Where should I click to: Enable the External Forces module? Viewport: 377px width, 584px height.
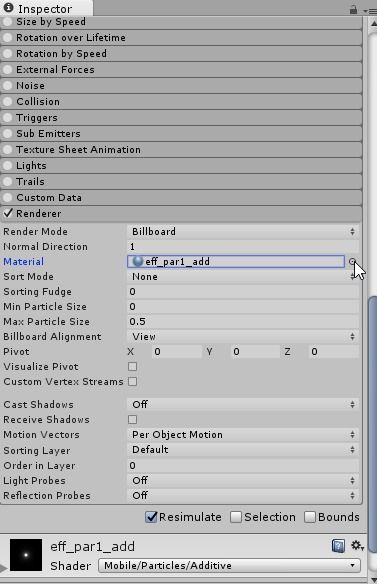point(7,70)
